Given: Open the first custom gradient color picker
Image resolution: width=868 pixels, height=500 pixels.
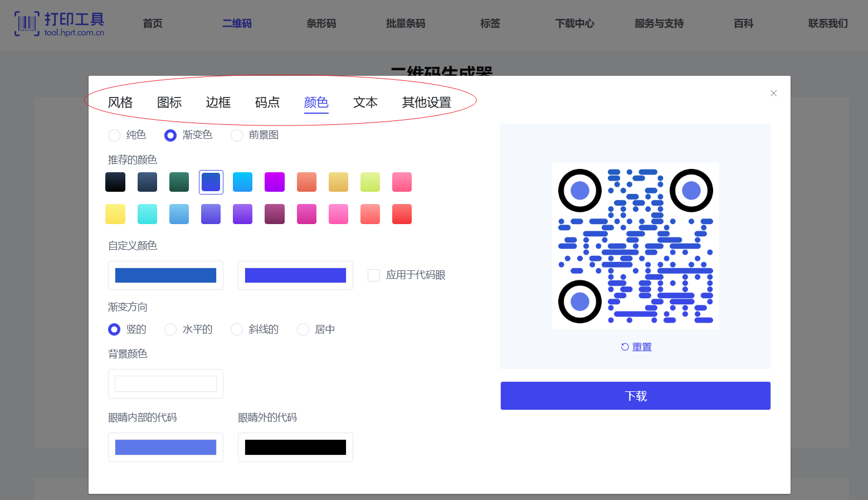Looking at the screenshot, I should (165, 275).
